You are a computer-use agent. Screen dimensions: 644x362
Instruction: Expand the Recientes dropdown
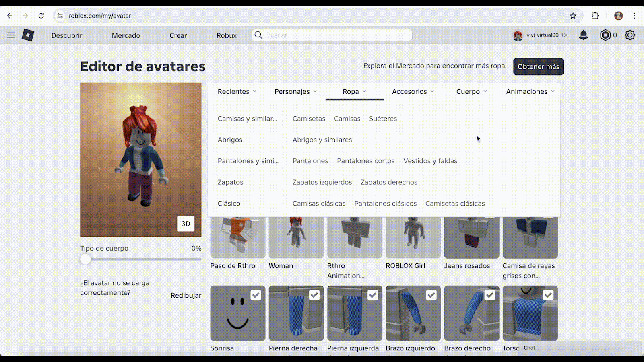point(237,91)
